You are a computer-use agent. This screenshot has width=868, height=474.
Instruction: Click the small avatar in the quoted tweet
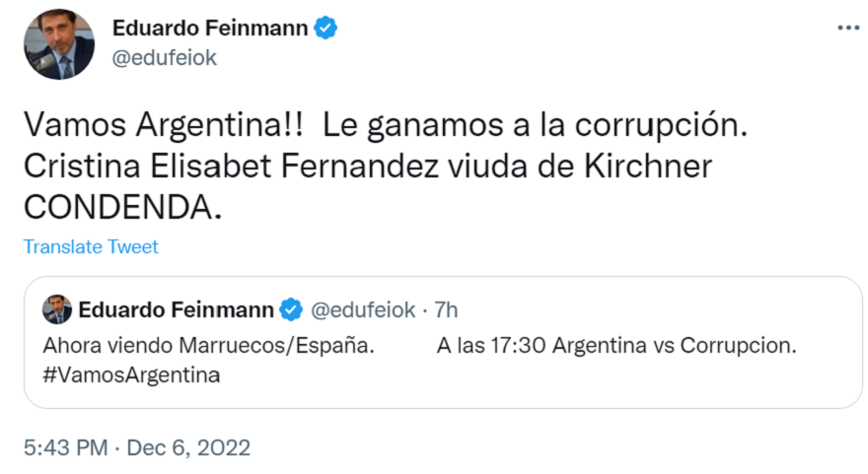(x=56, y=310)
